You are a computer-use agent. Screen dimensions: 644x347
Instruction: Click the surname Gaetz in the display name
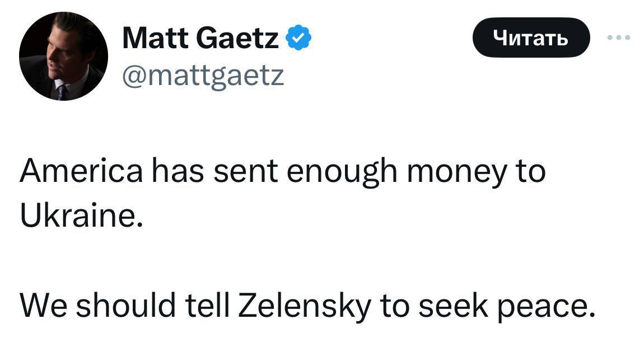[x=237, y=38]
